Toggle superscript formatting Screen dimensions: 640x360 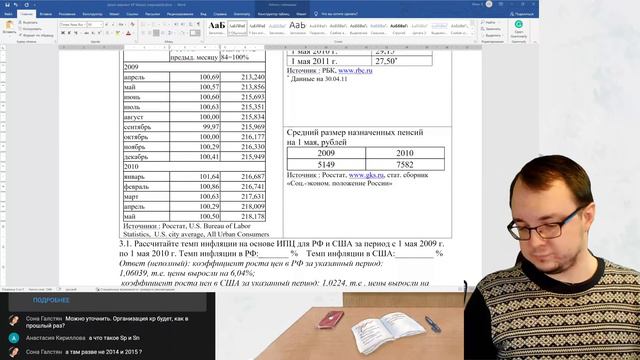click(x=99, y=33)
